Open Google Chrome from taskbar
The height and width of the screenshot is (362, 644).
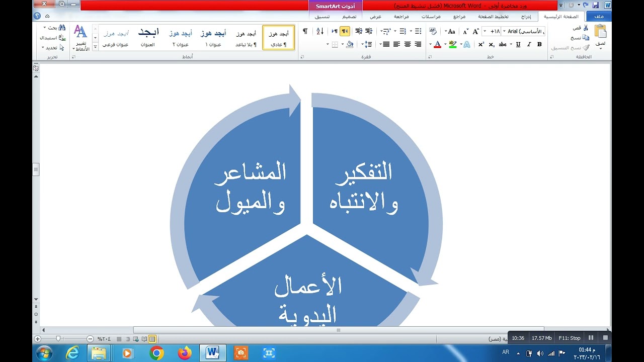tap(156, 353)
